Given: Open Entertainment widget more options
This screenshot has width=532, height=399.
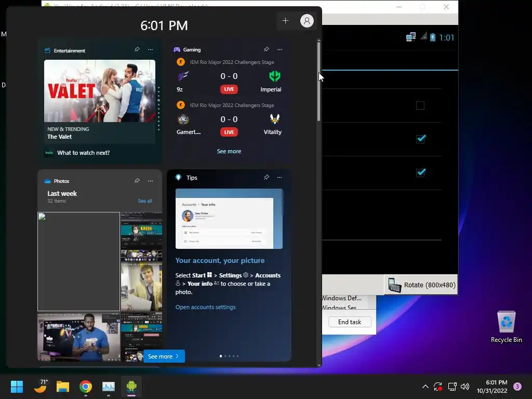Looking at the screenshot, I should (150, 49).
